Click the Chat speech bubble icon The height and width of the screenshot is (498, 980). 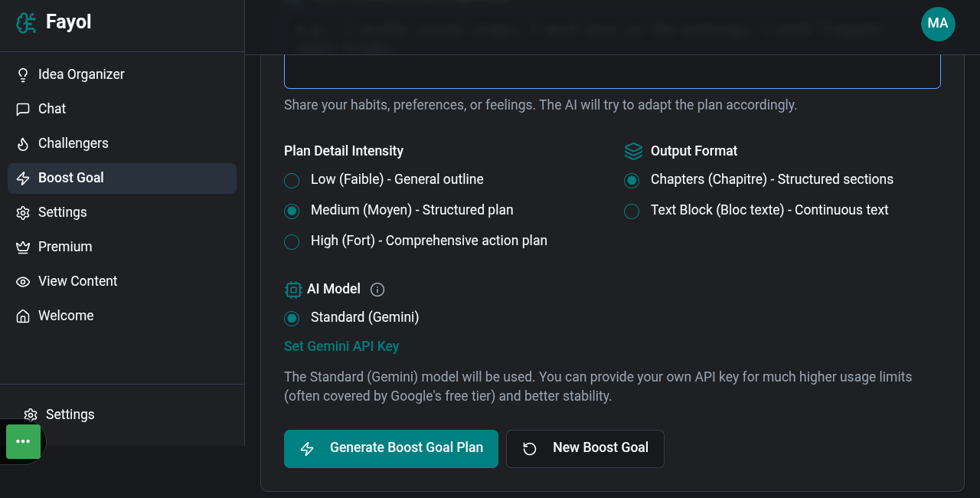pos(23,109)
